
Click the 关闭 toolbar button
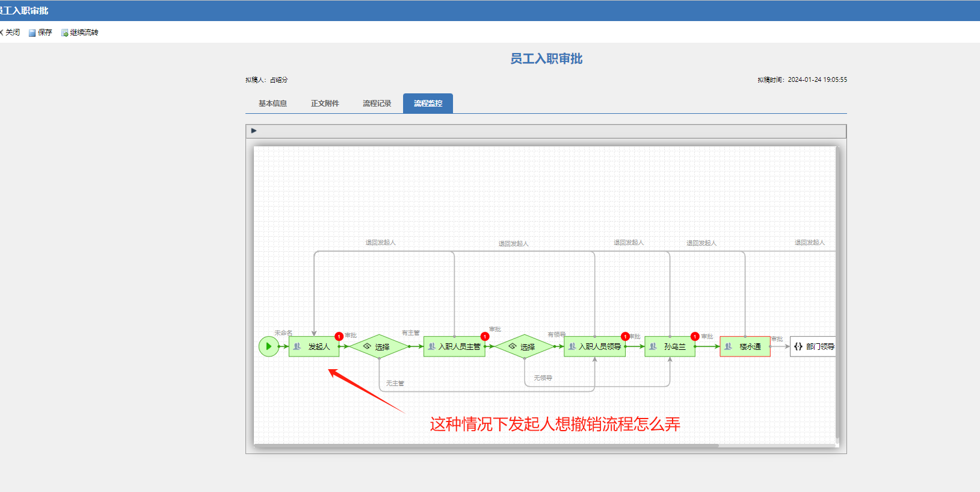click(x=10, y=33)
